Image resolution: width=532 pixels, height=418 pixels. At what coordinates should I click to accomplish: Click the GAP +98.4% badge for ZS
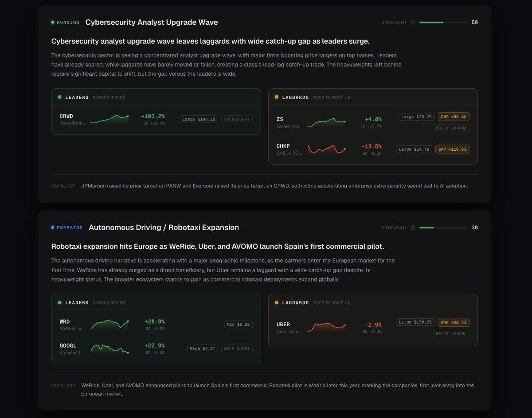(453, 117)
